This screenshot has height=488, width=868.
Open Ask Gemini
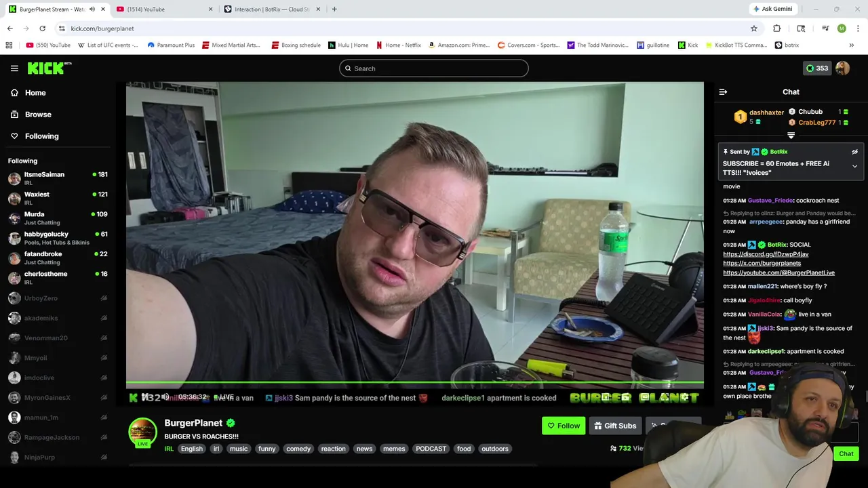pos(772,9)
